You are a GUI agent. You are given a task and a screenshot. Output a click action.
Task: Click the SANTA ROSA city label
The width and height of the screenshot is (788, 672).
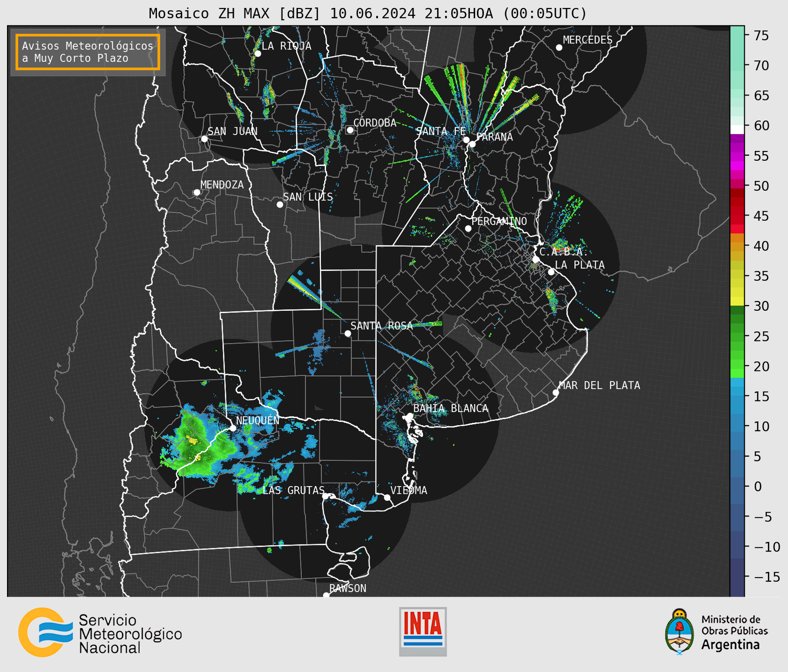click(382, 326)
